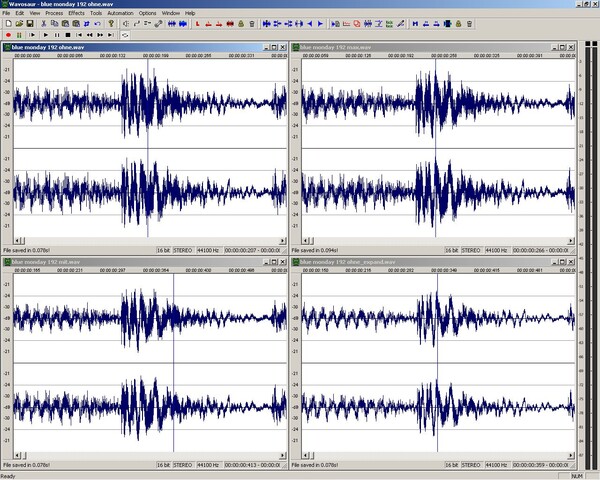Click the second padlock icon in toolbar

458,24
